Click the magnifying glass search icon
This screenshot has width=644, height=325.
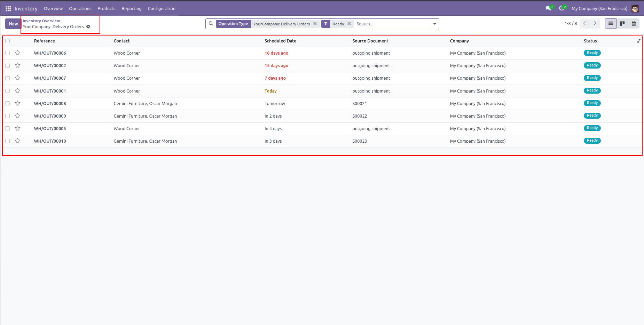(211, 24)
